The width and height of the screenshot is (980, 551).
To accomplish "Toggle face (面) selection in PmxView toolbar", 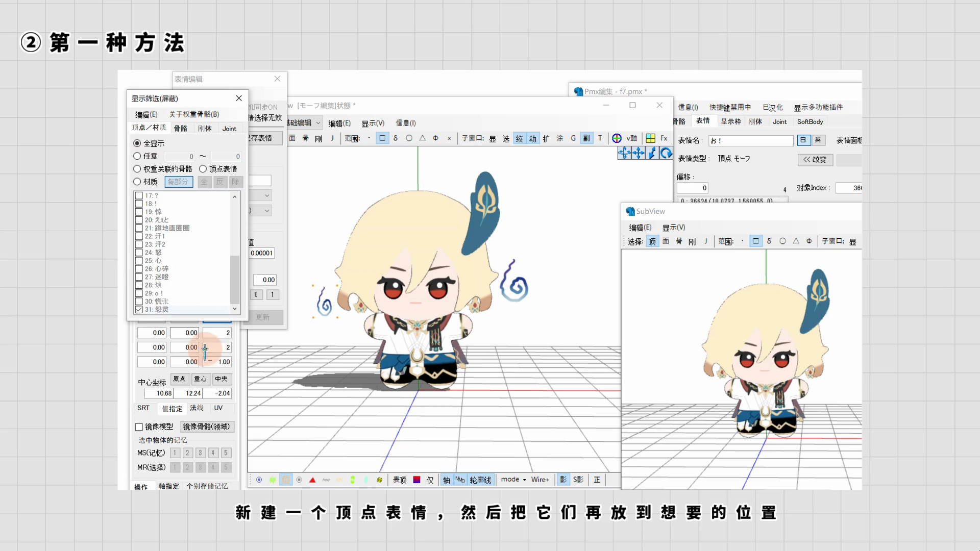I will coord(292,138).
